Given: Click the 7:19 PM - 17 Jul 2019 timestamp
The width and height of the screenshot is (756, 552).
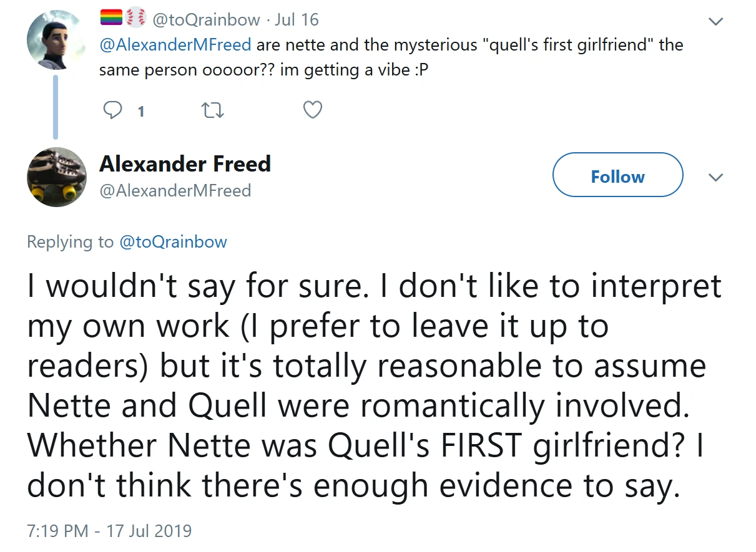Looking at the screenshot, I should coord(110,531).
